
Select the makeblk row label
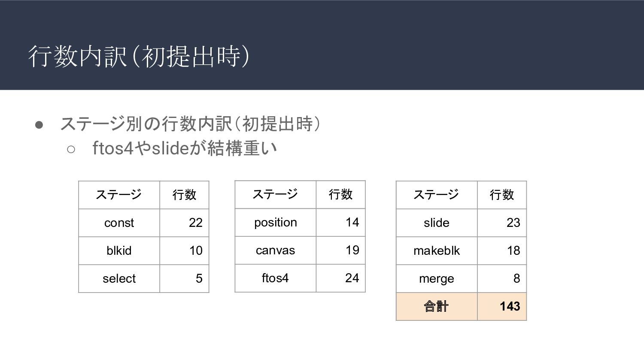pos(437,251)
